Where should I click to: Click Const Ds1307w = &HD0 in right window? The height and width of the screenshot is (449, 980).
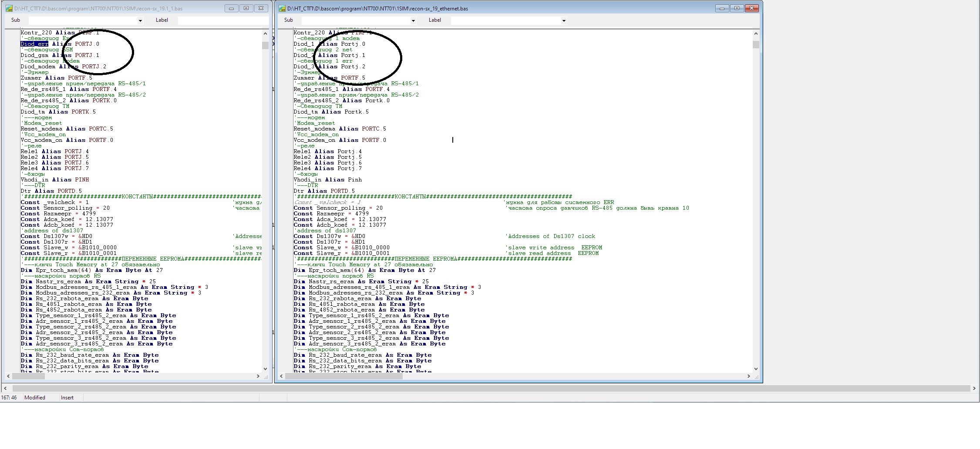[330, 236]
